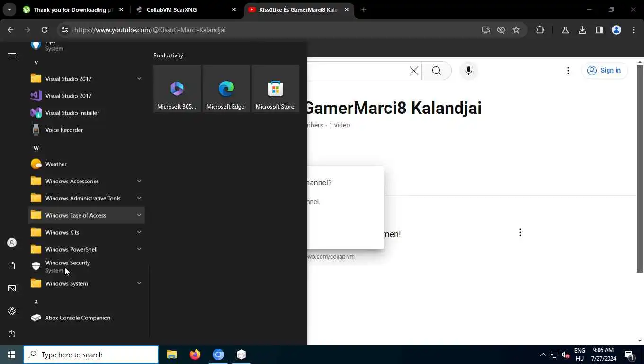Viewport: 644px width, 364px height.
Task: Click the YouTube page vertical scrollbar
Action: [640, 169]
